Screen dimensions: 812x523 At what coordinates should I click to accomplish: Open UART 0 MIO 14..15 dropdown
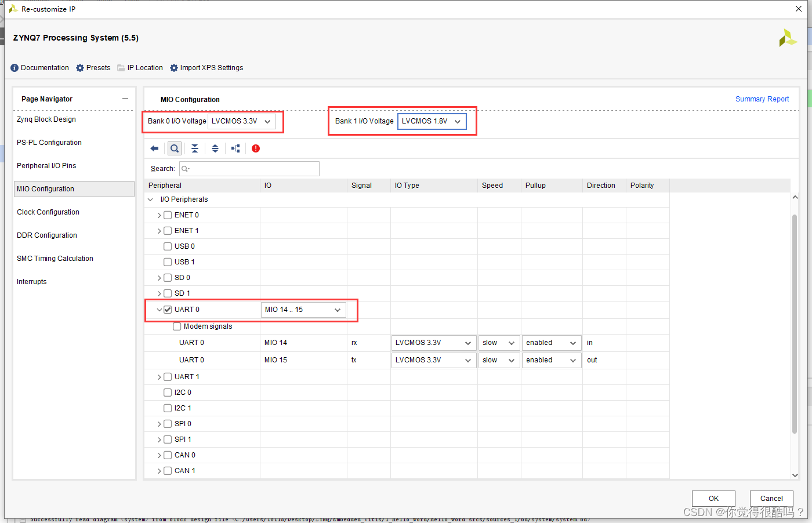point(303,310)
